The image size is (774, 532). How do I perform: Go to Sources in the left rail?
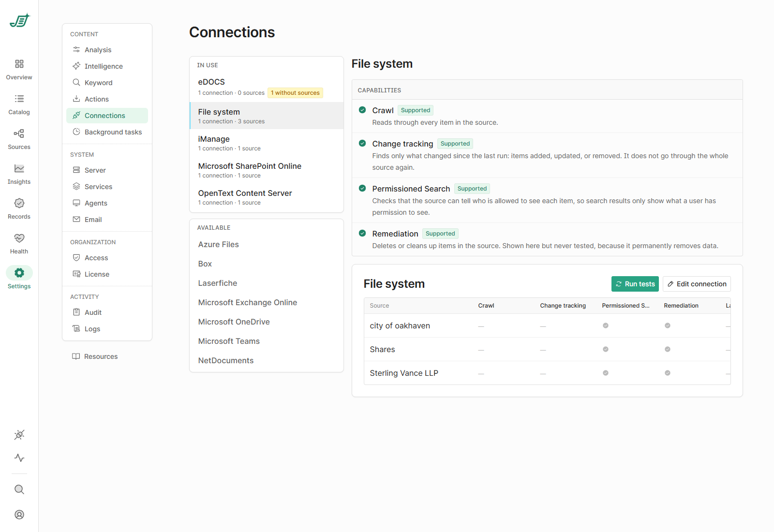coord(19,139)
